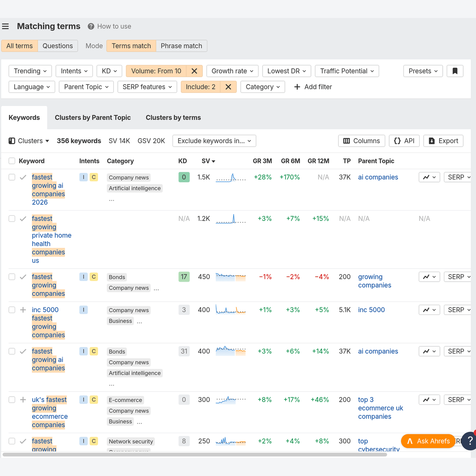Add inc 5000 keyword using plus icon

click(23, 310)
